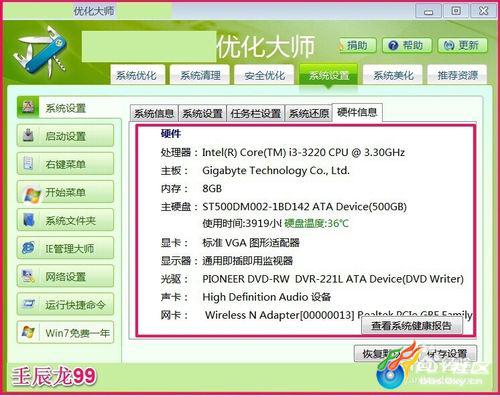Launch the IE管理大师 icon

pos(28,248)
